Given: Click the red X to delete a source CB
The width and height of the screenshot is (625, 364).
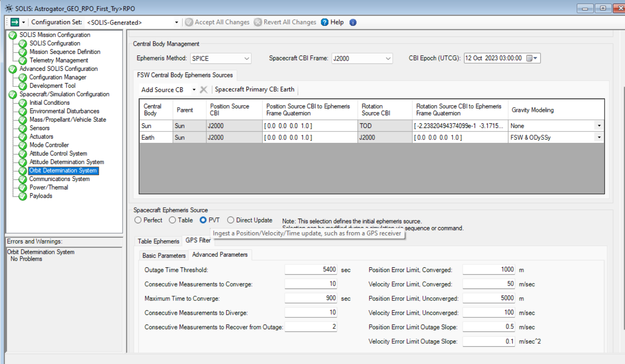Looking at the screenshot, I should pyautogui.click(x=203, y=89).
